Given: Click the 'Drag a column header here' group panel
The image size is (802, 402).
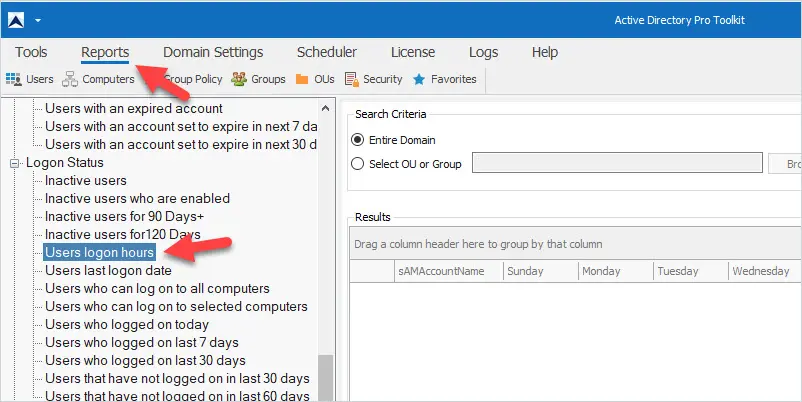Looking at the screenshot, I should coord(576,244).
